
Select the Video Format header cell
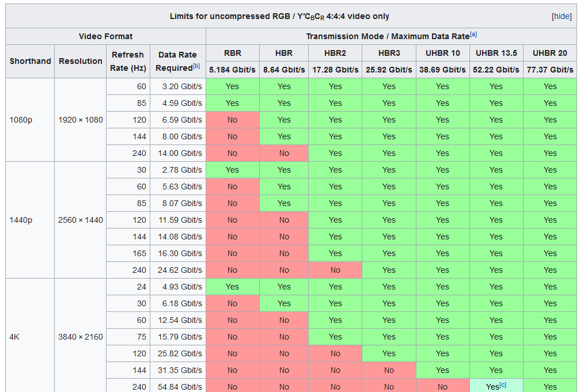[105, 36]
